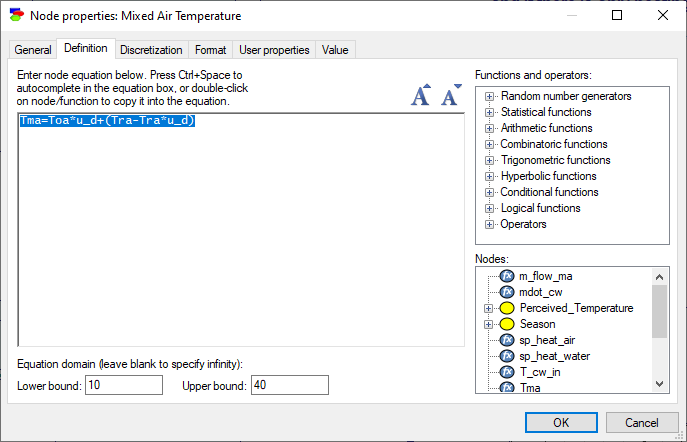Maximize the Node properties window
The image size is (687, 442).
(x=617, y=15)
